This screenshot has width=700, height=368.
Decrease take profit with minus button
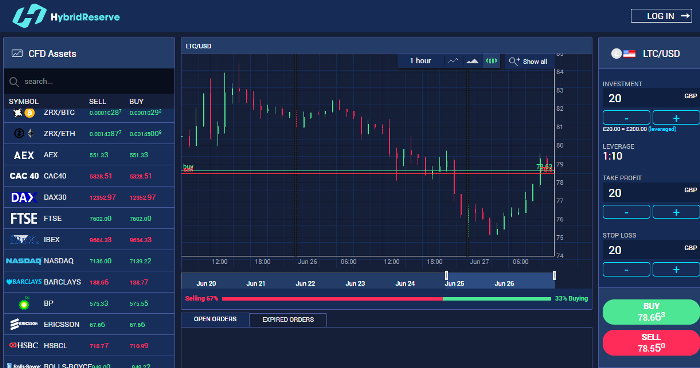[626, 212]
